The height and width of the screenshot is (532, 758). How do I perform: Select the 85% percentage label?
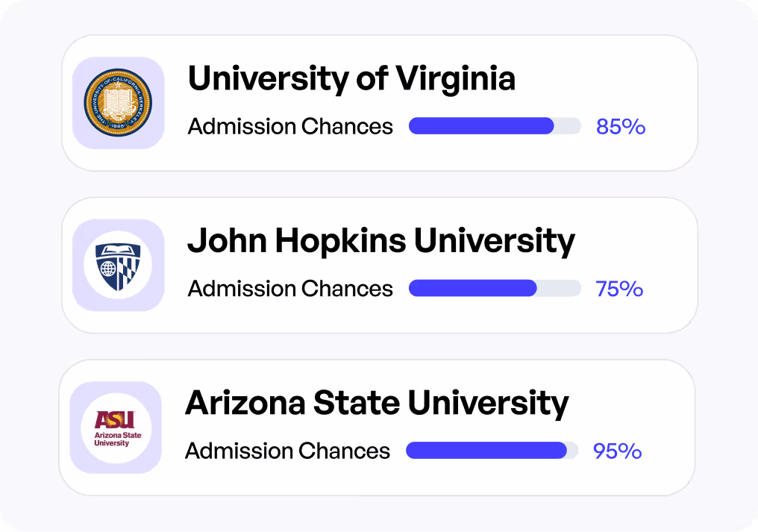pyautogui.click(x=621, y=127)
